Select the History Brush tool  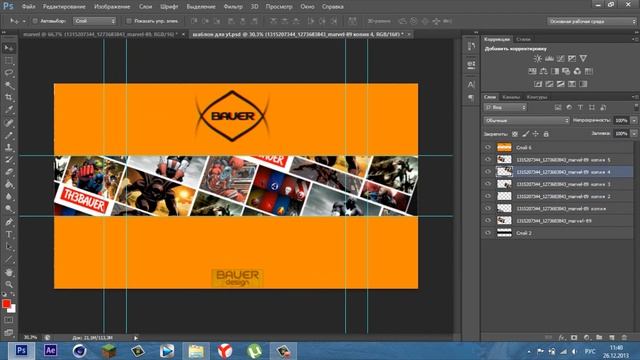pos(9,160)
